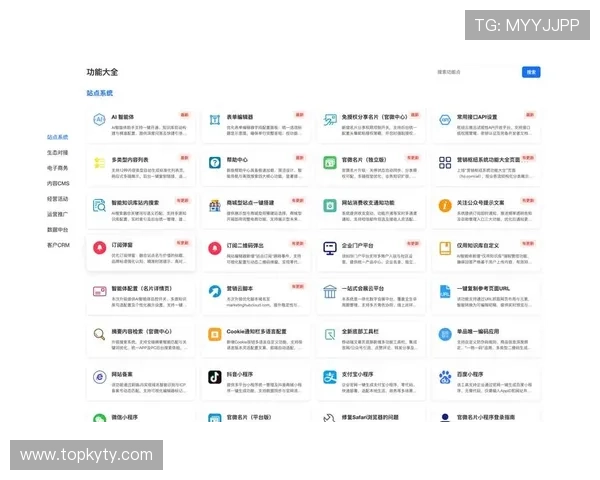
Task: Open 内容CMS sidebar category
Action: (x=58, y=184)
